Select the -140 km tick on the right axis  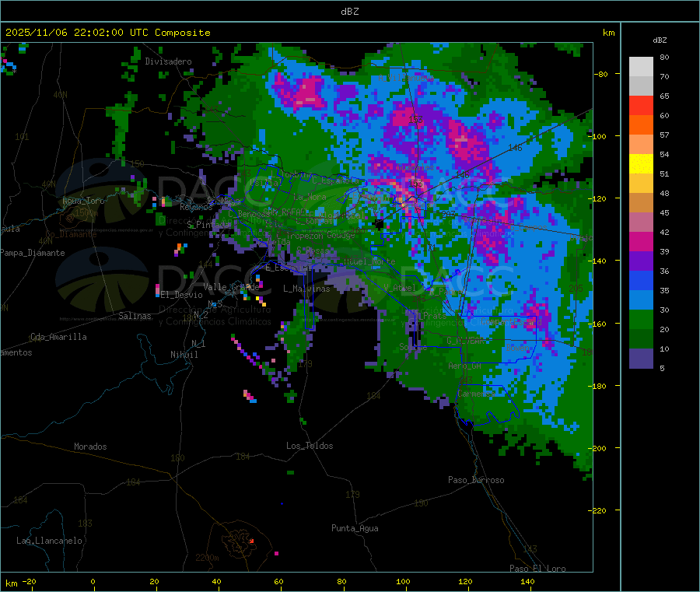pos(599,261)
